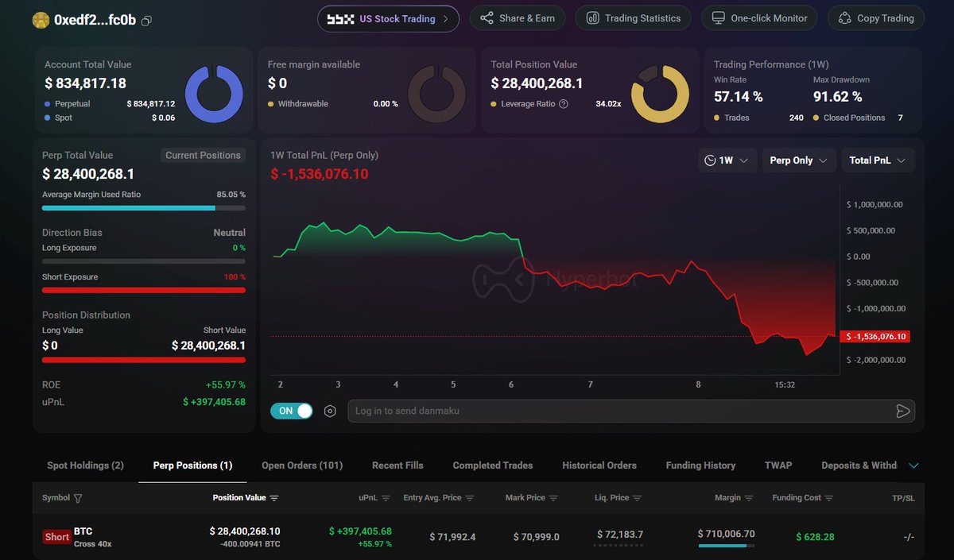The image size is (954, 560).
Task: Click the Total Position Value donut chart
Action: point(660,94)
